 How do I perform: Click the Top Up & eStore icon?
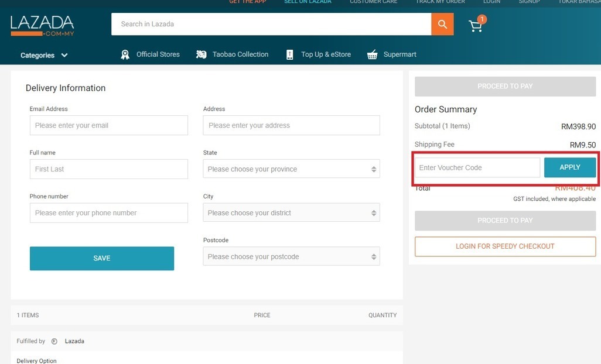pos(289,54)
